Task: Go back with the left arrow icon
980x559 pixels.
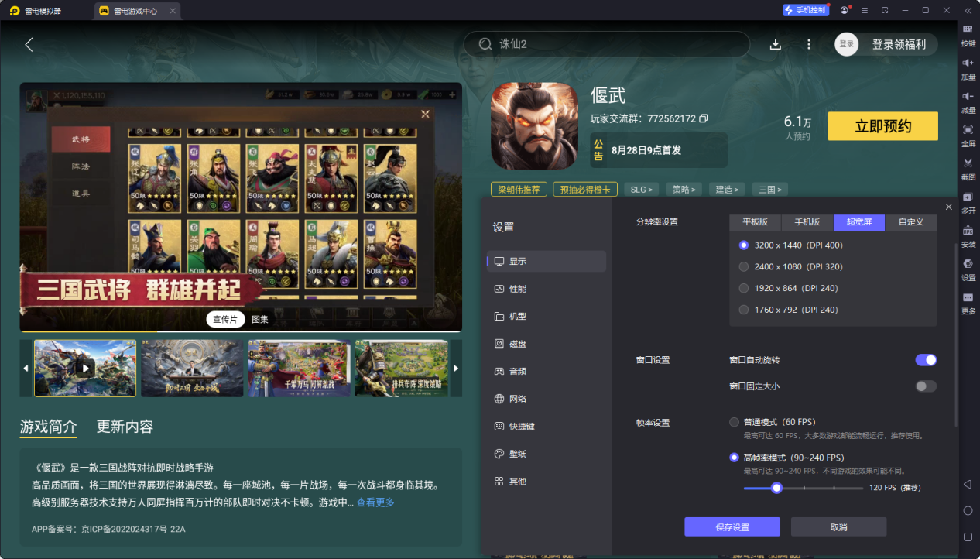Action: (29, 44)
